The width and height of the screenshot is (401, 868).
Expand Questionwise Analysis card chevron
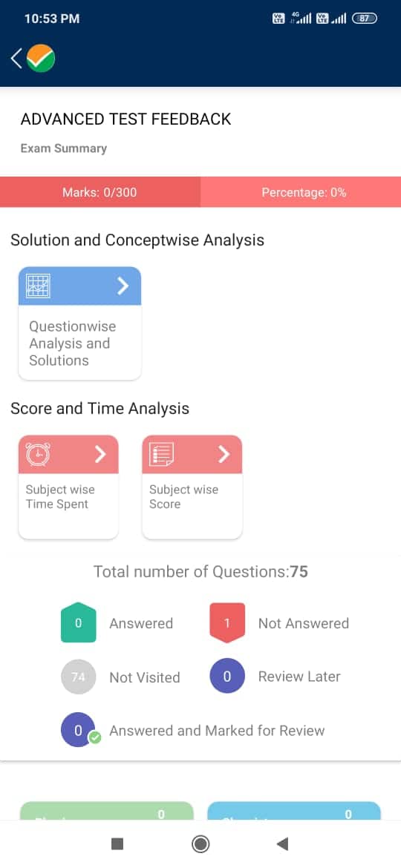click(123, 286)
